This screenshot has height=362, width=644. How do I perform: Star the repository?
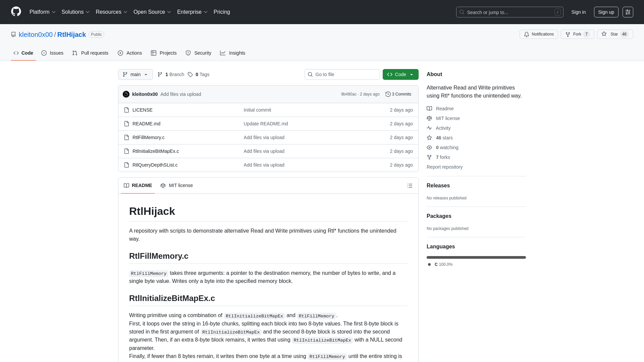(x=615, y=34)
